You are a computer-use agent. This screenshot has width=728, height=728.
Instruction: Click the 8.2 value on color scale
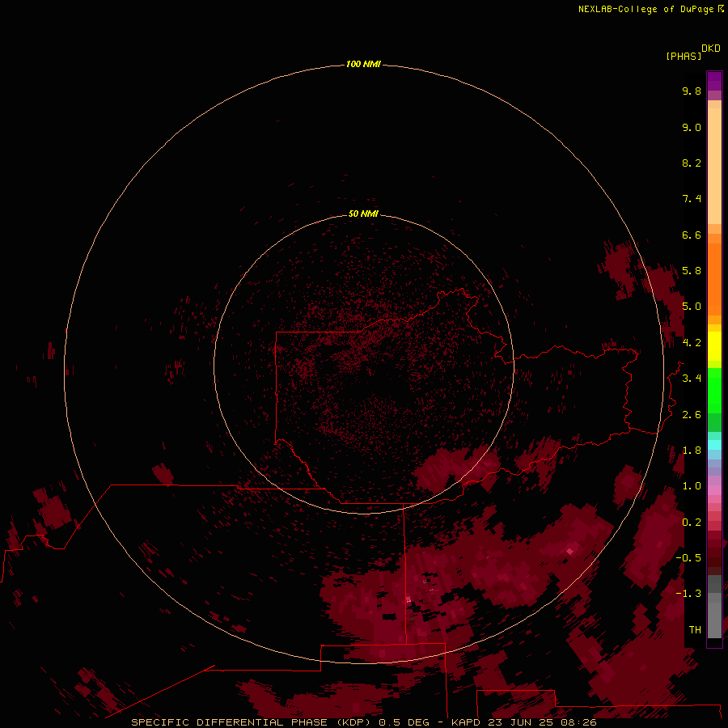[x=692, y=163]
